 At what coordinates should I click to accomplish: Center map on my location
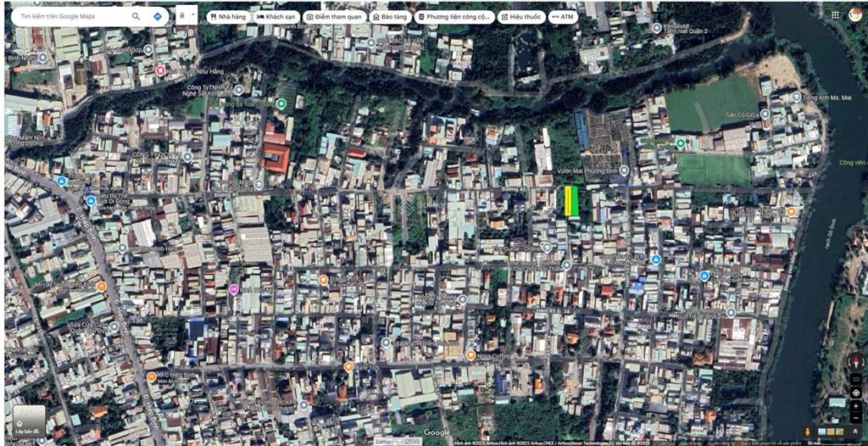point(855,393)
